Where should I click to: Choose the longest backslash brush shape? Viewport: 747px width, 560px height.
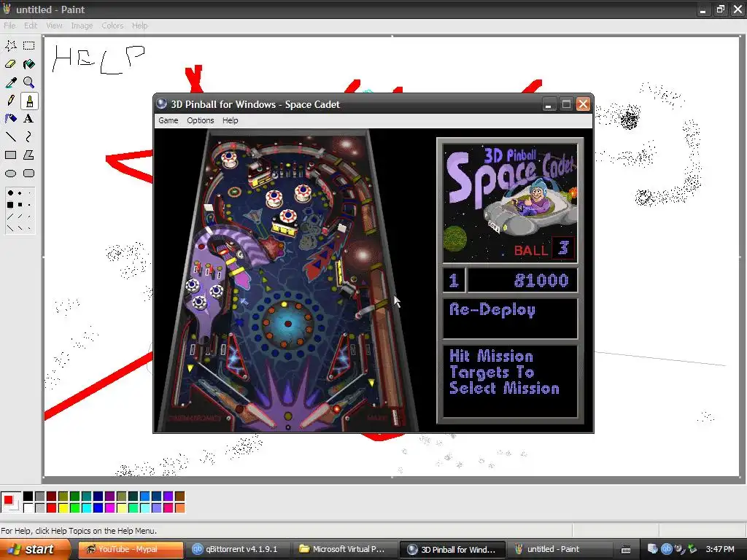pos(10,228)
